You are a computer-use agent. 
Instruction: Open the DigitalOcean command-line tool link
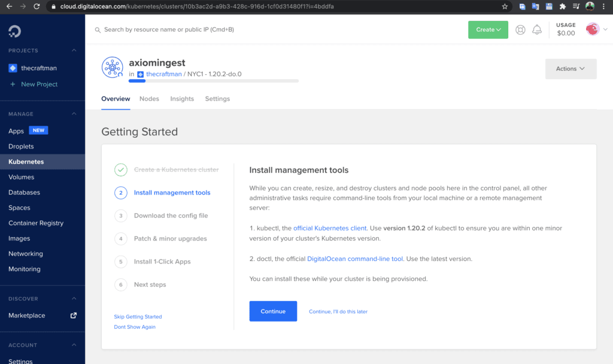(355, 259)
